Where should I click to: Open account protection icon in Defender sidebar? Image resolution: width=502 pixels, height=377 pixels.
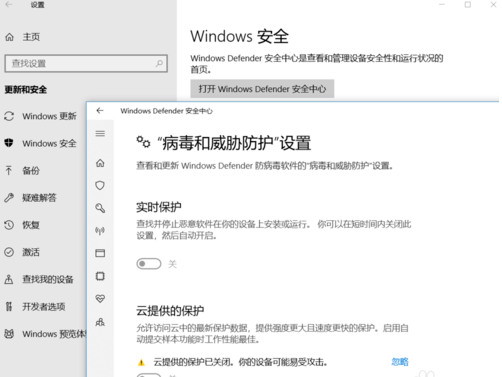pyautogui.click(x=100, y=208)
